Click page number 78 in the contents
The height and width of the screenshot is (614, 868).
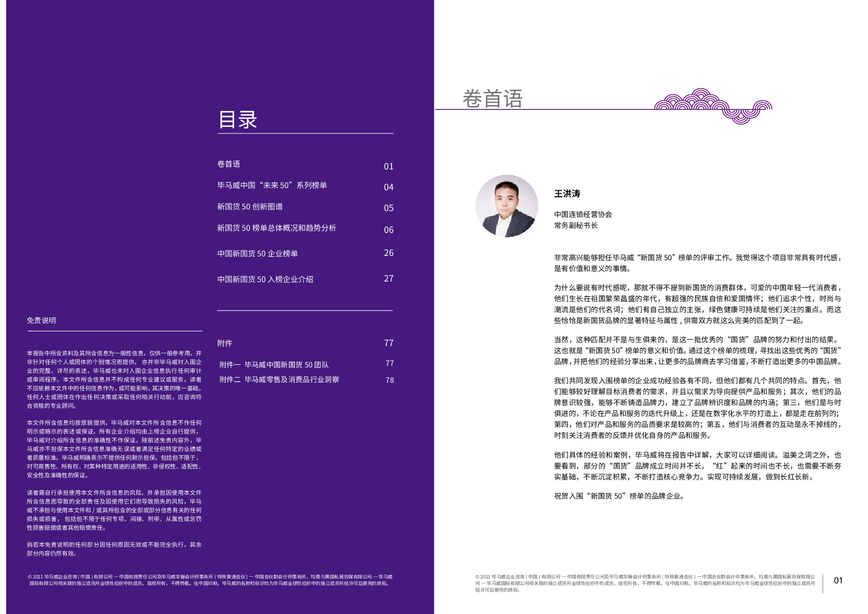click(x=389, y=380)
